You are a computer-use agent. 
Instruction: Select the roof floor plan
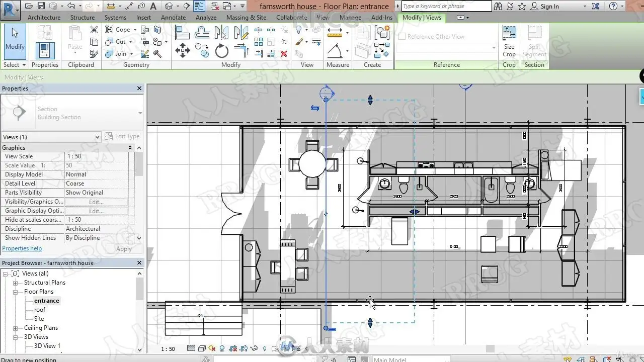click(40, 310)
